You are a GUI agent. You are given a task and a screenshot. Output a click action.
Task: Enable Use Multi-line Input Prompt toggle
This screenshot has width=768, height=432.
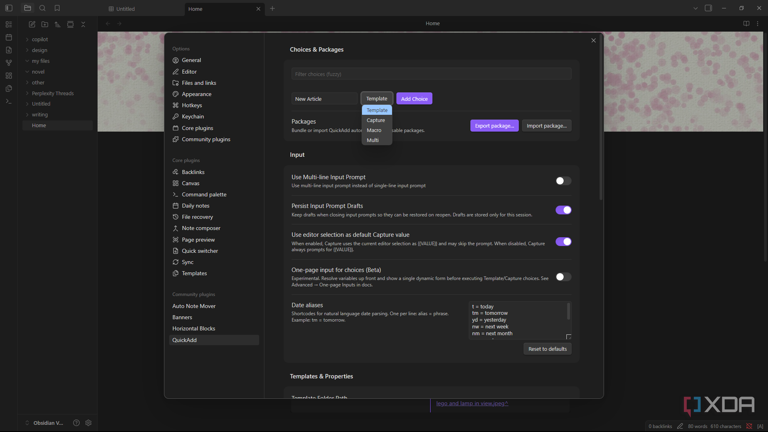(563, 181)
